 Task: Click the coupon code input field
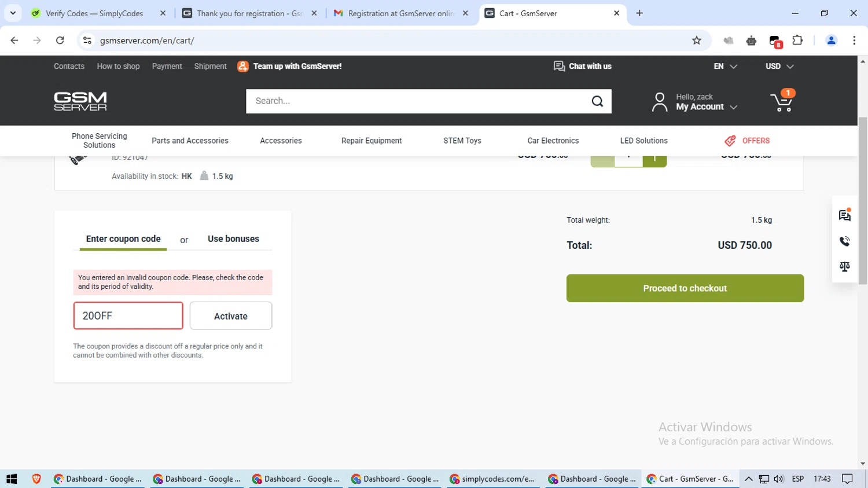(128, 315)
